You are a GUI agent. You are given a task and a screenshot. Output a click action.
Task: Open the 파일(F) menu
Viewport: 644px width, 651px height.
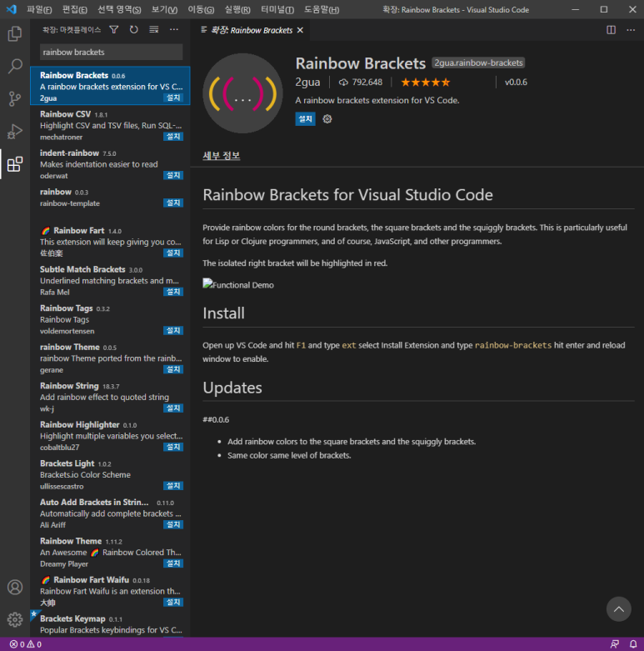tap(39, 9)
